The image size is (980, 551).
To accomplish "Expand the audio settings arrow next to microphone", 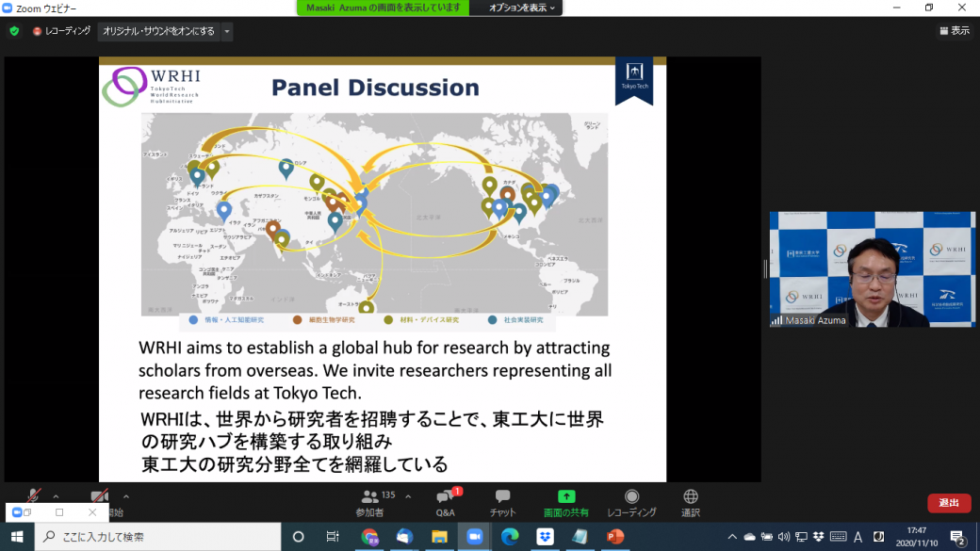I will (x=57, y=496).
